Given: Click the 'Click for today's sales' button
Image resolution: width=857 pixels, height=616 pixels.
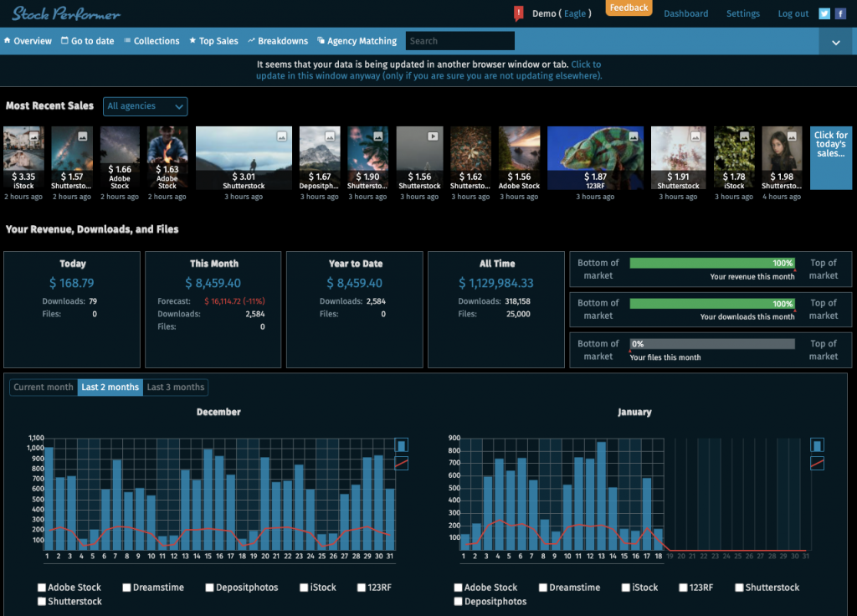Looking at the screenshot, I should pyautogui.click(x=831, y=158).
